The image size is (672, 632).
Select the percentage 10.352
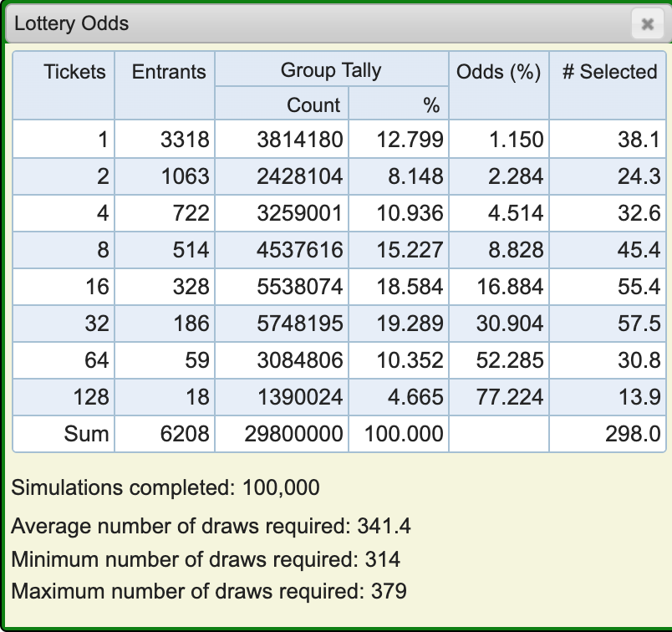(x=410, y=360)
